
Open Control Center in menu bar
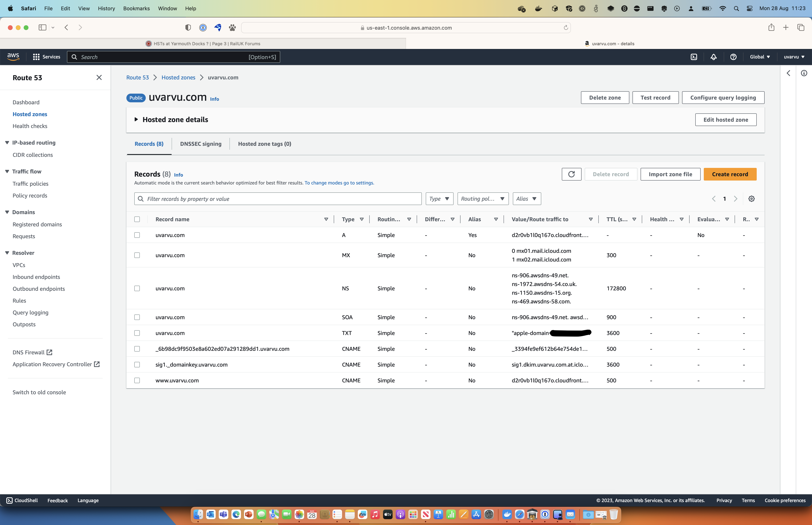pos(750,8)
